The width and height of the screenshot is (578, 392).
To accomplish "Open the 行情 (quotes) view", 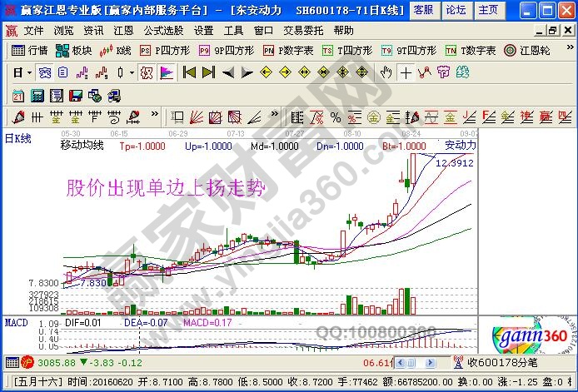I will pos(29,51).
